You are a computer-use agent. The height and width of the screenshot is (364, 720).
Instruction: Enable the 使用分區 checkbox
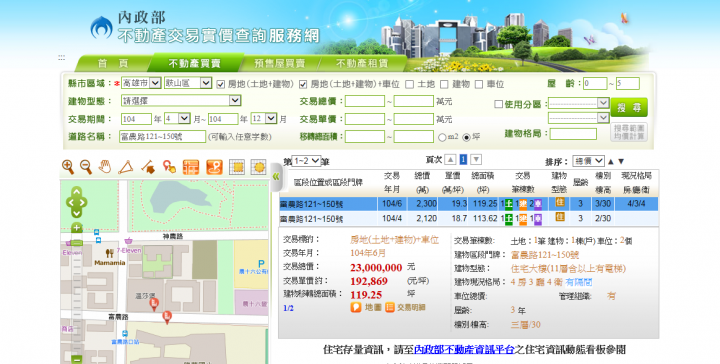(x=498, y=104)
